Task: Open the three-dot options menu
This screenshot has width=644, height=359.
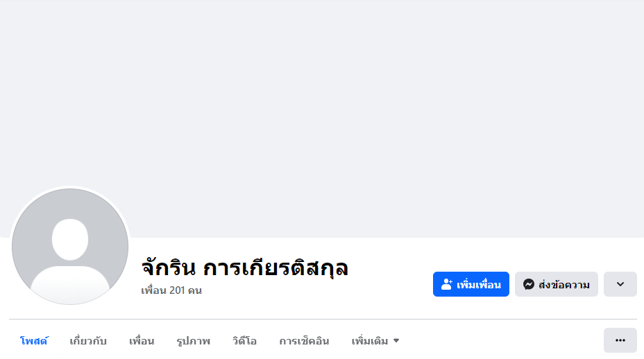Action: [620, 340]
